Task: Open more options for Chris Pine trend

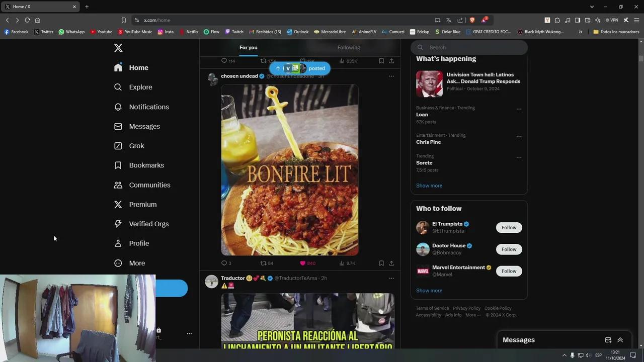Action: tap(519, 137)
